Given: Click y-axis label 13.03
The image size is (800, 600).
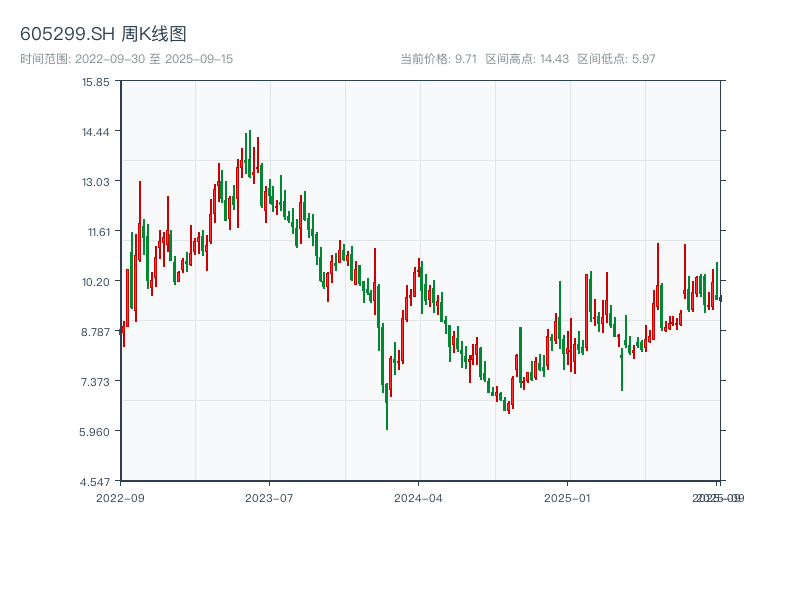Looking at the screenshot, I should tap(95, 182).
